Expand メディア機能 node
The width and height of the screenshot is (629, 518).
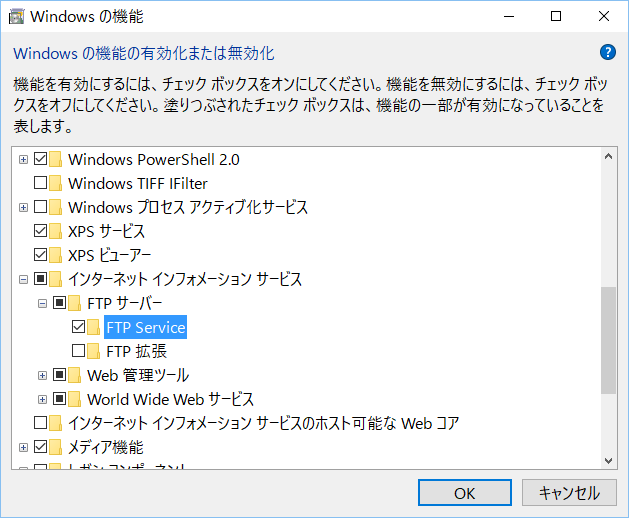click(23, 448)
